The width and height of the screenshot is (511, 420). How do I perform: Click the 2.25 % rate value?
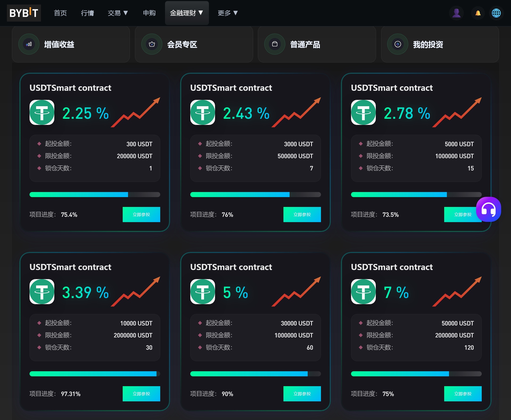(x=85, y=113)
